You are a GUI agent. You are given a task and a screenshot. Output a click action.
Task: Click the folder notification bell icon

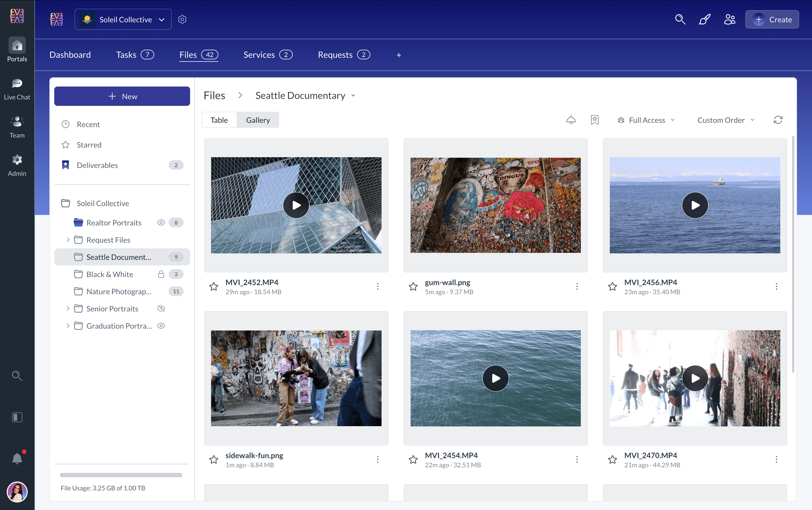click(571, 120)
